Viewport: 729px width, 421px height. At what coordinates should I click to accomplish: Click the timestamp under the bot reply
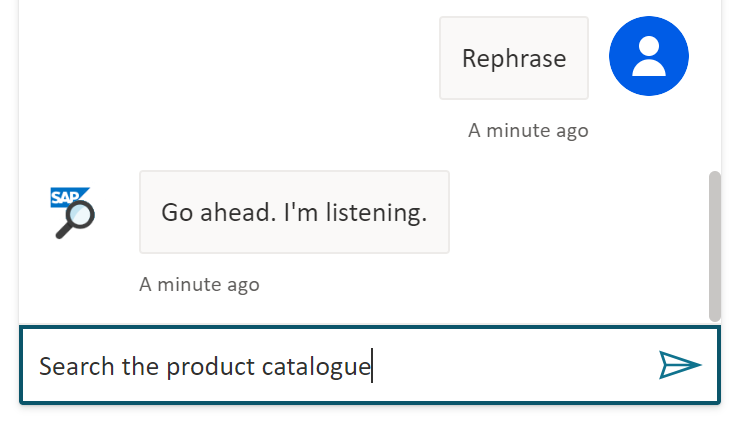199,284
